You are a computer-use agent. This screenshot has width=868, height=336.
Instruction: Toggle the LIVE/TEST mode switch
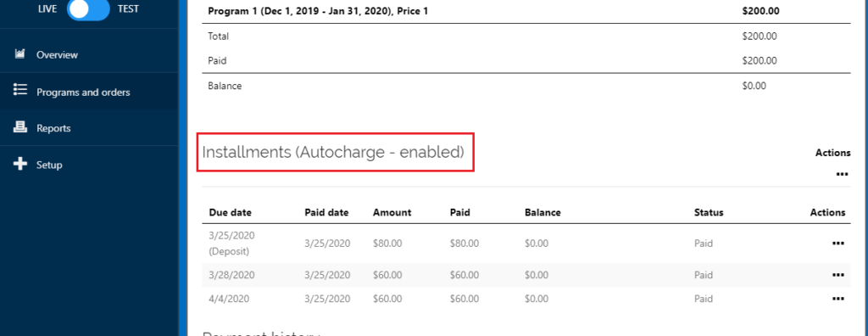(x=88, y=9)
